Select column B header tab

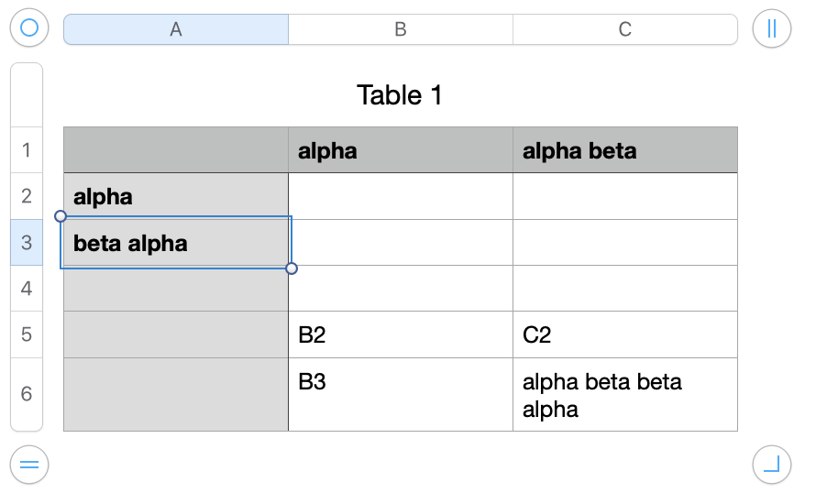(401, 29)
